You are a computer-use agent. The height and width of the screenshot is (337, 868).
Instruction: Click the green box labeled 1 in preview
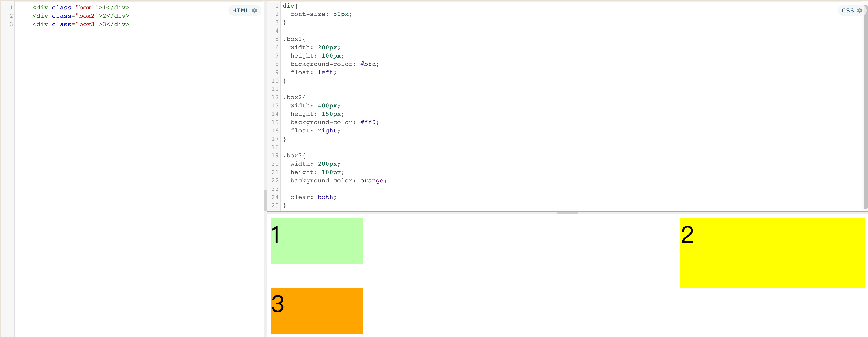coord(317,241)
